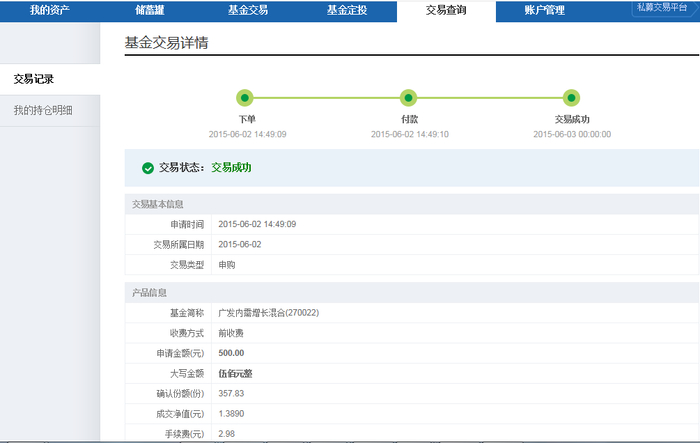Open the 账户管理 tab
This screenshot has height=443, width=700.
(x=545, y=10)
